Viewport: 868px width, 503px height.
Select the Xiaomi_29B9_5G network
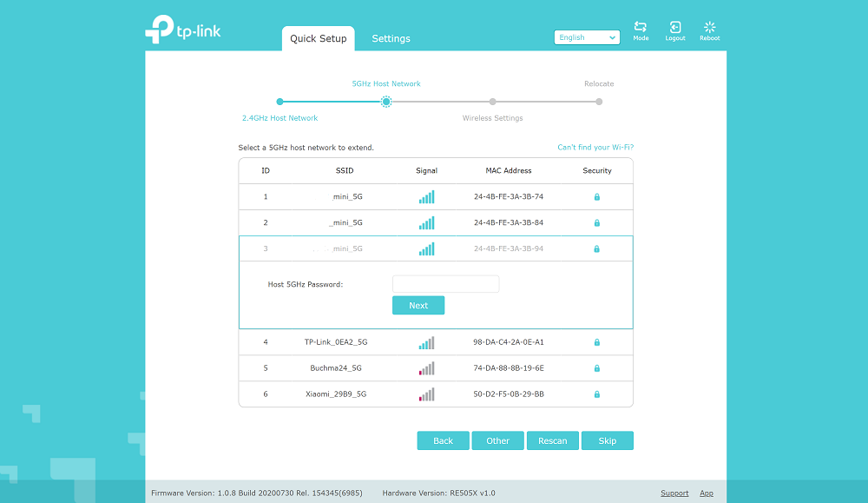436,394
